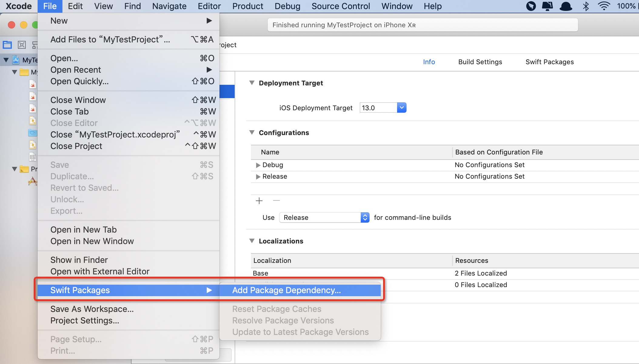Click the round bird menu bar icon
This screenshot has width=639, height=364.
(x=531, y=6)
